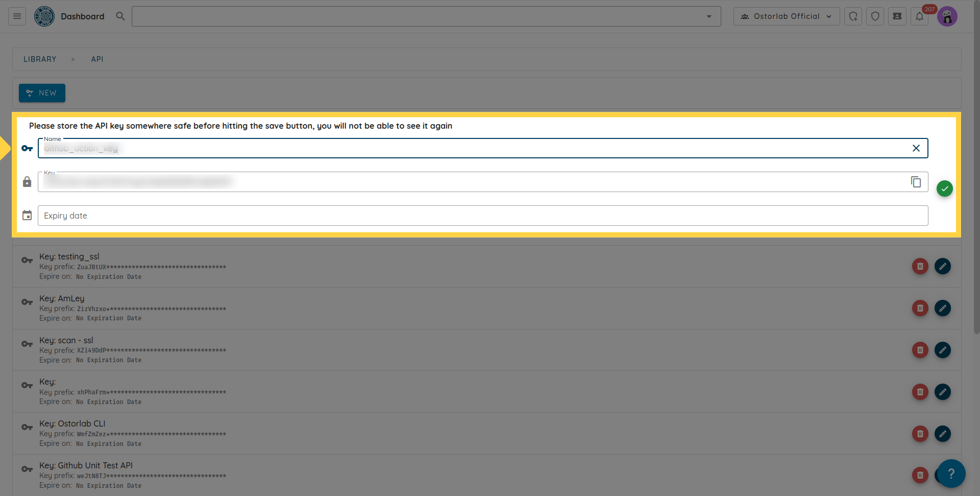Image resolution: width=980 pixels, height=496 pixels.
Task: Expand the top search bar dropdown arrow
Action: click(708, 16)
